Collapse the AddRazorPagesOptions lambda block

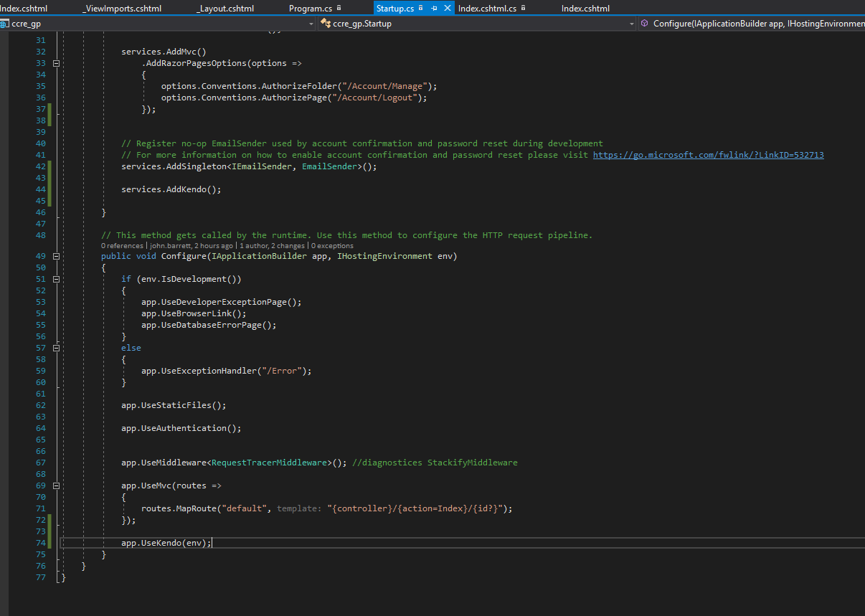point(56,63)
